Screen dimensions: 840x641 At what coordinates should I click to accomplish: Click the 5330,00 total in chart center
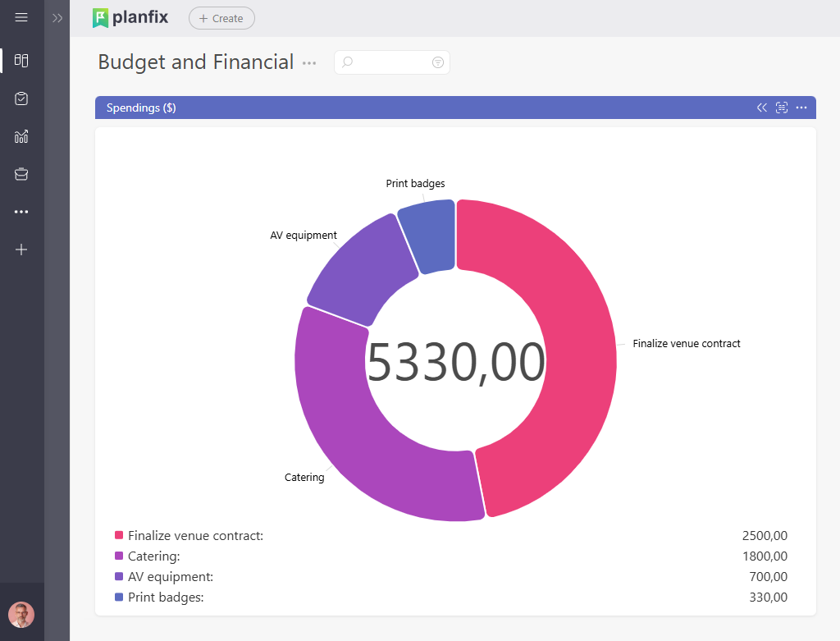coord(456,364)
